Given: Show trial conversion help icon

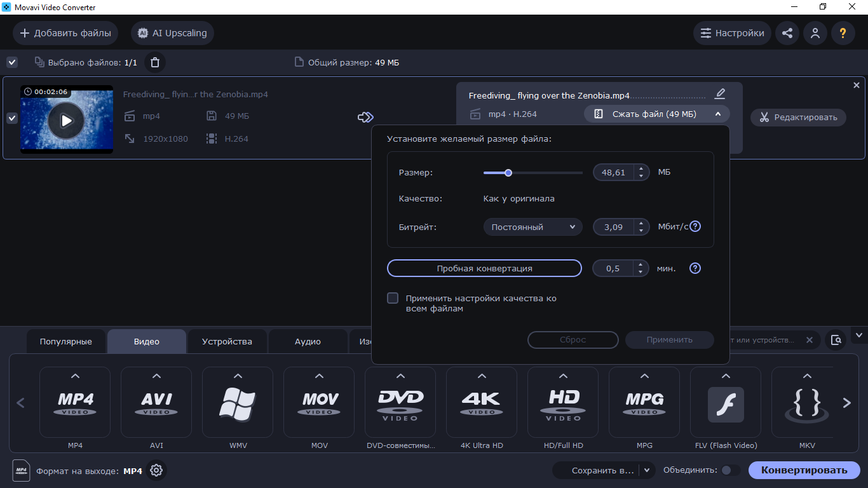Looking at the screenshot, I should tap(695, 268).
